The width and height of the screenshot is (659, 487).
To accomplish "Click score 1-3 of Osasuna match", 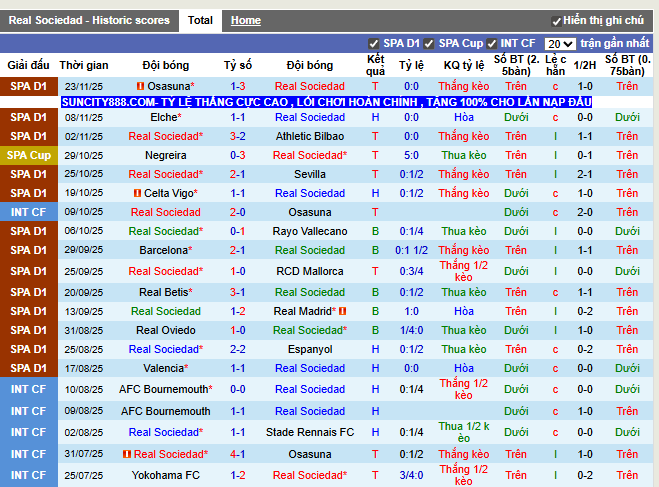I will pyautogui.click(x=238, y=86).
